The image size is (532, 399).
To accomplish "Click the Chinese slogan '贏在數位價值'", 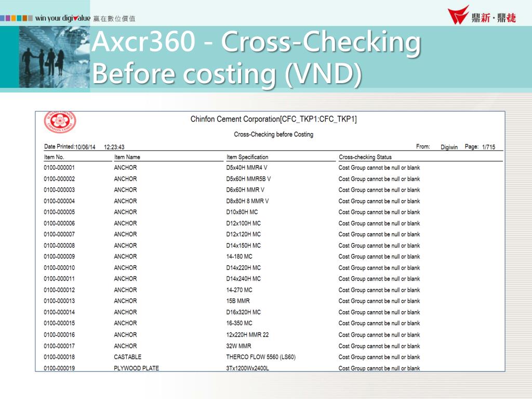I will (114, 19).
